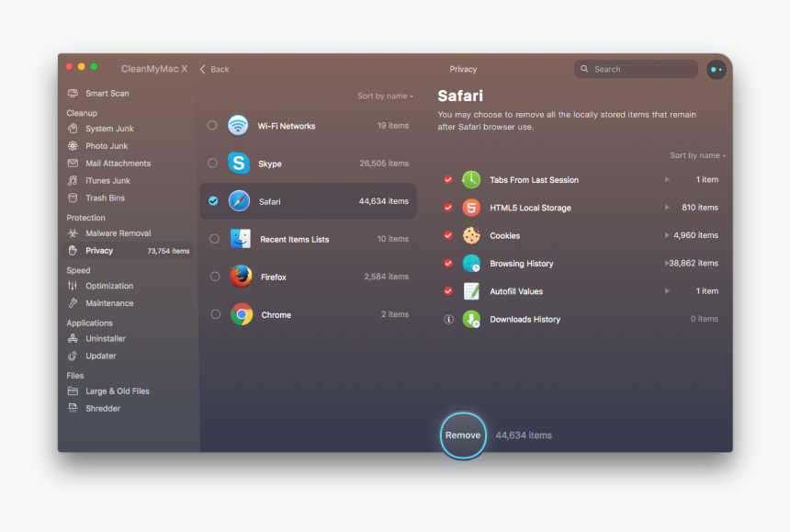Uncheck the Autofill Values checkbox
790x532 pixels.
click(x=448, y=290)
